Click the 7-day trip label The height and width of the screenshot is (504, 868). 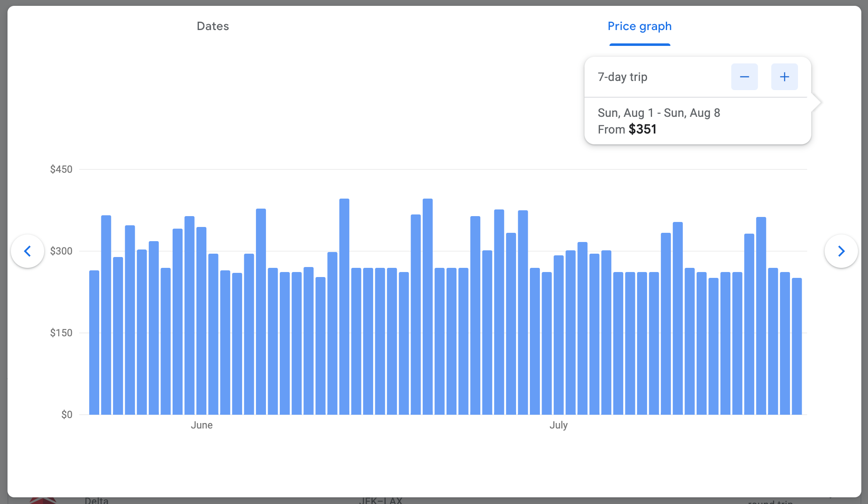pyautogui.click(x=622, y=77)
